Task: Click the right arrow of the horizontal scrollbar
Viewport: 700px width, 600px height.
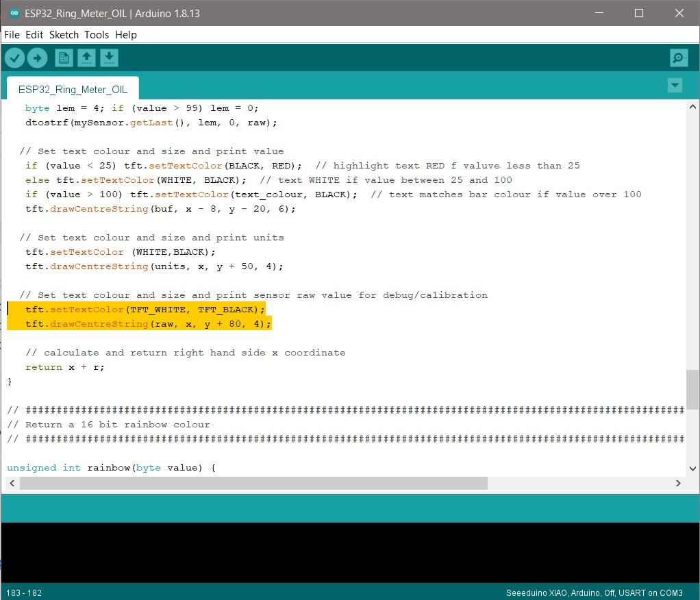Action: pos(689,483)
